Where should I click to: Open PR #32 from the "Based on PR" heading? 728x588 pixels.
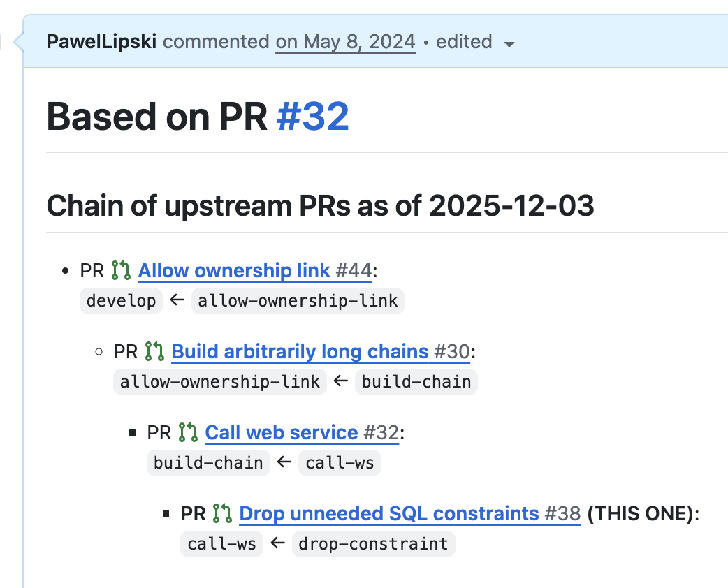pos(312,116)
